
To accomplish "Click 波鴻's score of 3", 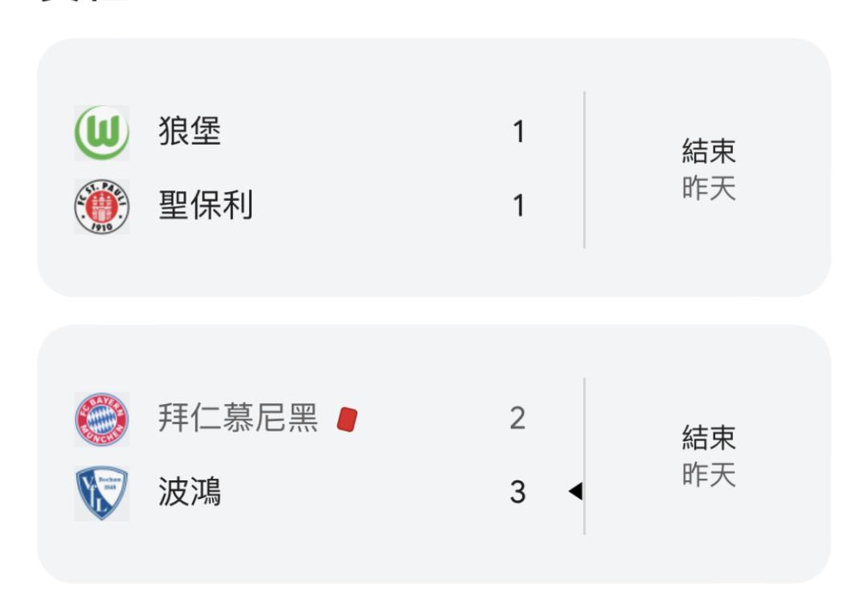I will (518, 492).
